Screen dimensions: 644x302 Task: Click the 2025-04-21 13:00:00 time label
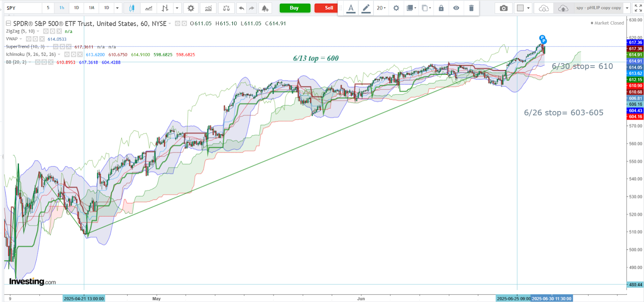[x=84, y=298]
